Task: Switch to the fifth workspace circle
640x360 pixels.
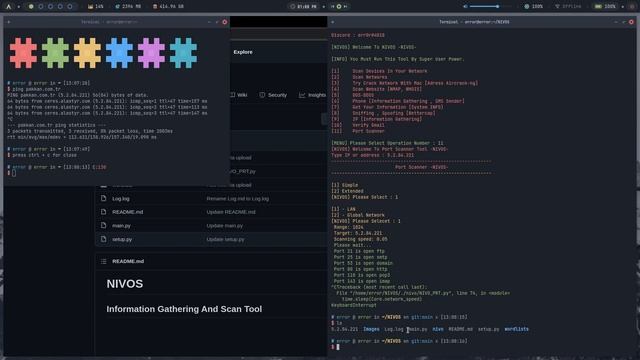Action: point(70,7)
